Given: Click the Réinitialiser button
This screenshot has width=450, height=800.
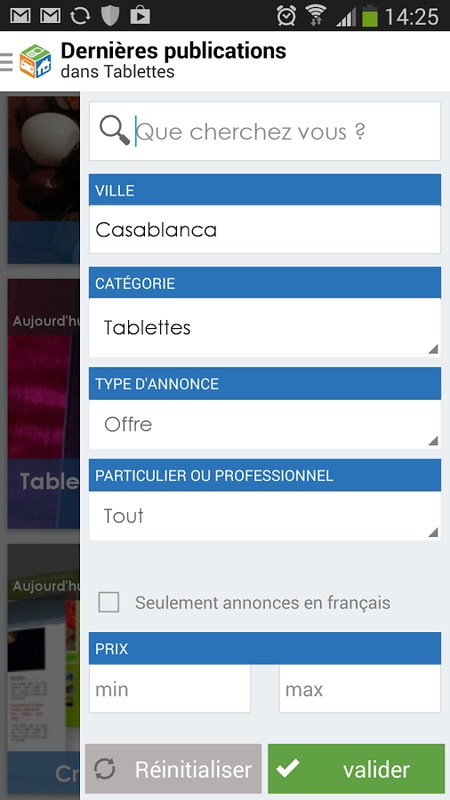Looking at the screenshot, I should [x=173, y=768].
